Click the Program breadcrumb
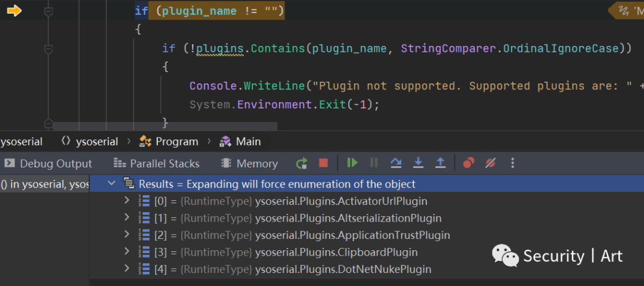The width and height of the screenshot is (644, 286). pos(169,142)
